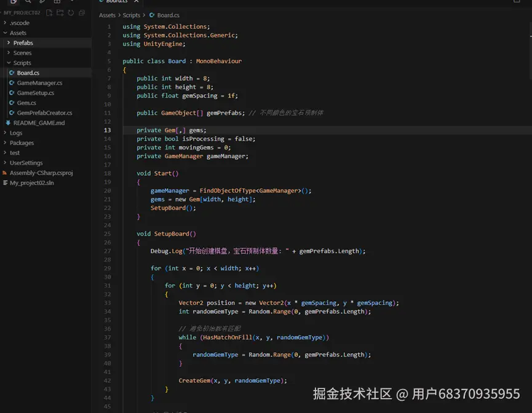Screen dimensions: 532x413
Task: Collapse the Scripts folder
Action: coord(22,63)
